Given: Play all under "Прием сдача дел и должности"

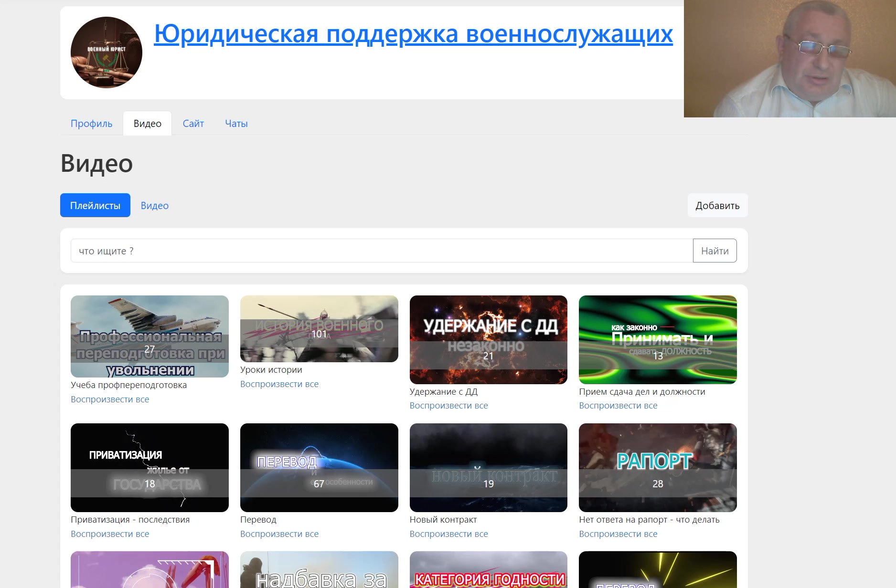Looking at the screenshot, I should click(618, 406).
